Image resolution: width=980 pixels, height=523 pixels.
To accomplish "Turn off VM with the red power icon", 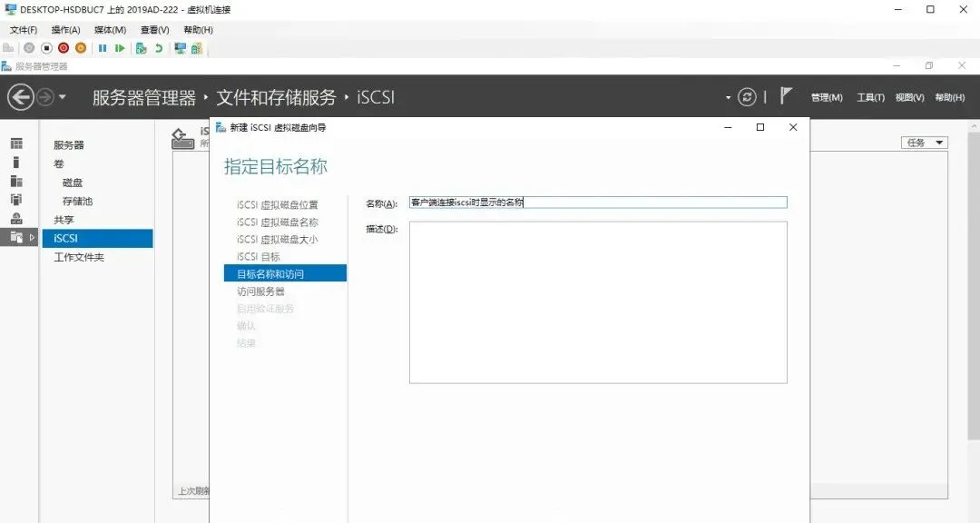I will click(63, 48).
